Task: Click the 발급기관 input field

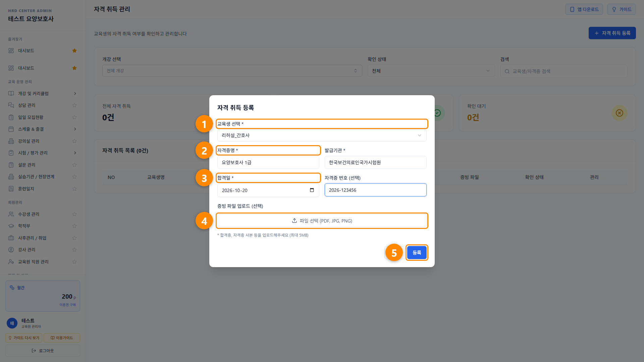Action: [376, 163]
